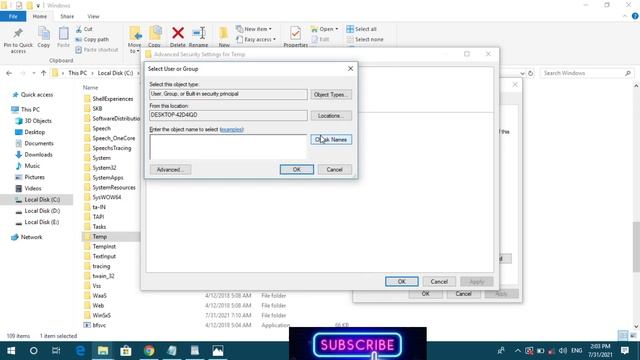Click Cancel in Select User or Group
This screenshot has width=640, height=360.
[334, 169]
